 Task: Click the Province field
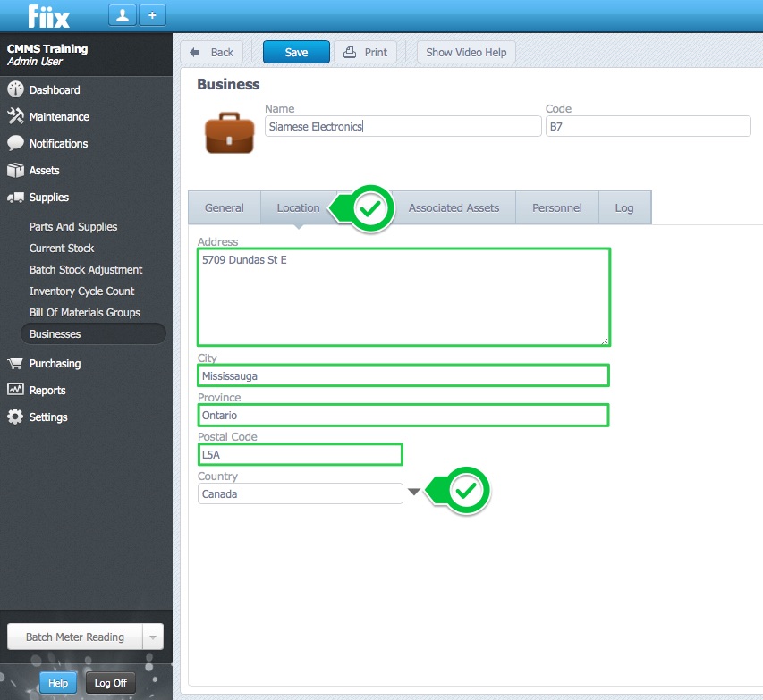coord(403,415)
